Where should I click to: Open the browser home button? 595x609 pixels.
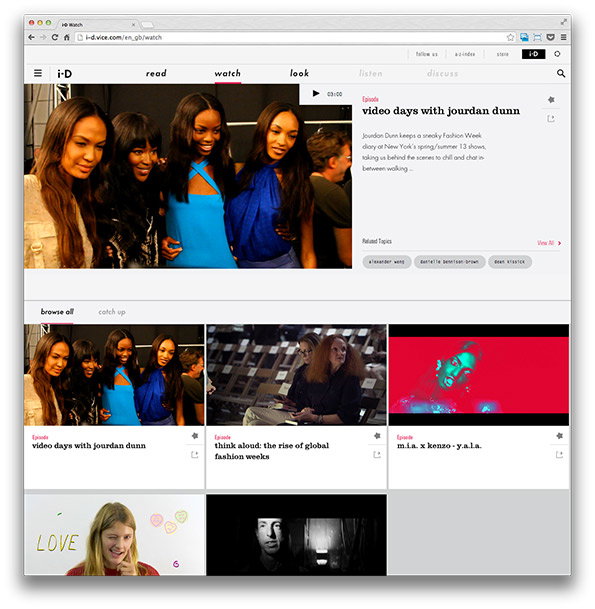coord(66,37)
